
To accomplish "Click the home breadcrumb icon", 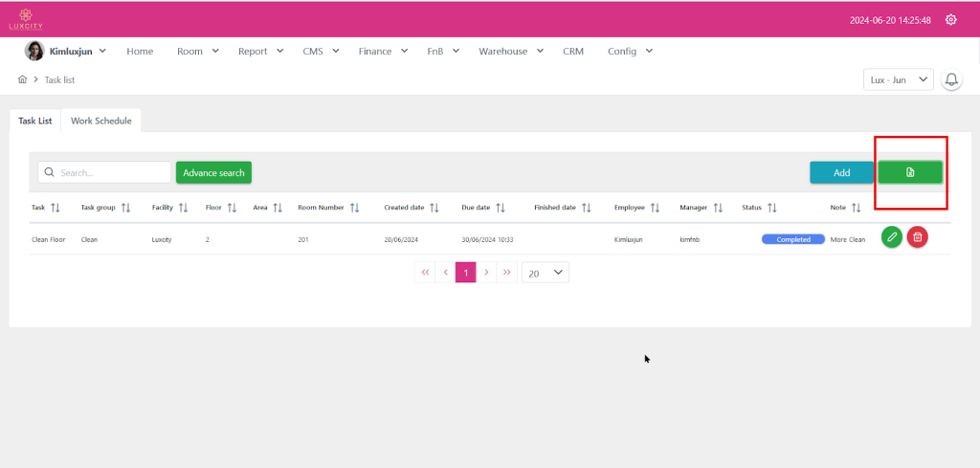I will 23,79.
